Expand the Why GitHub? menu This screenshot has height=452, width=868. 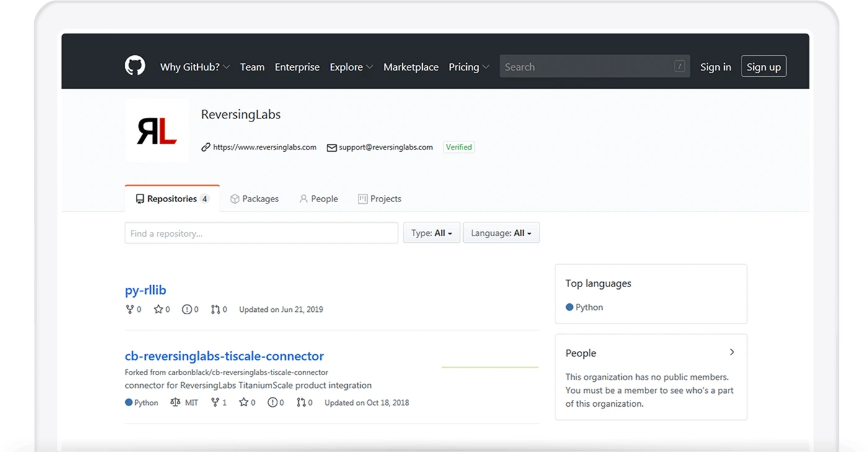pos(195,67)
